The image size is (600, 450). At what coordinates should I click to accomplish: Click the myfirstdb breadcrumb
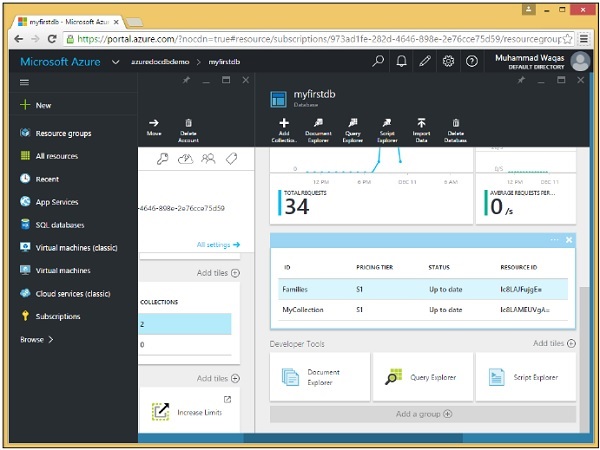tap(224, 62)
